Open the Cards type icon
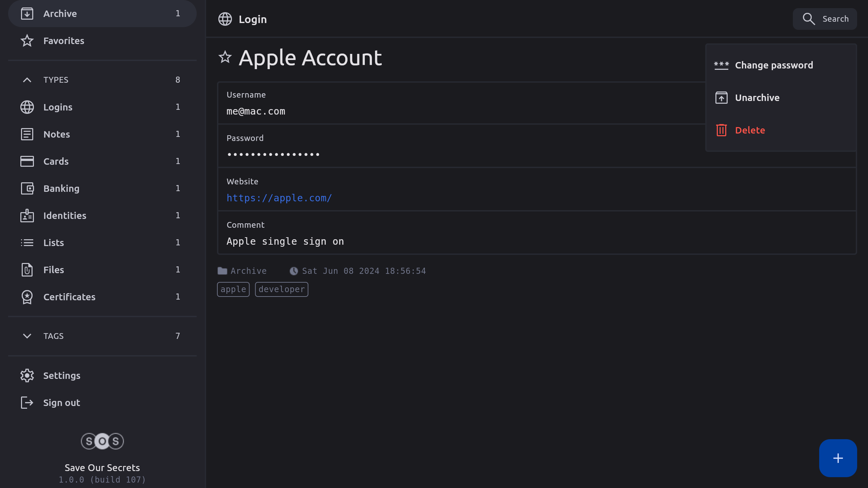868x488 pixels. [x=27, y=161]
